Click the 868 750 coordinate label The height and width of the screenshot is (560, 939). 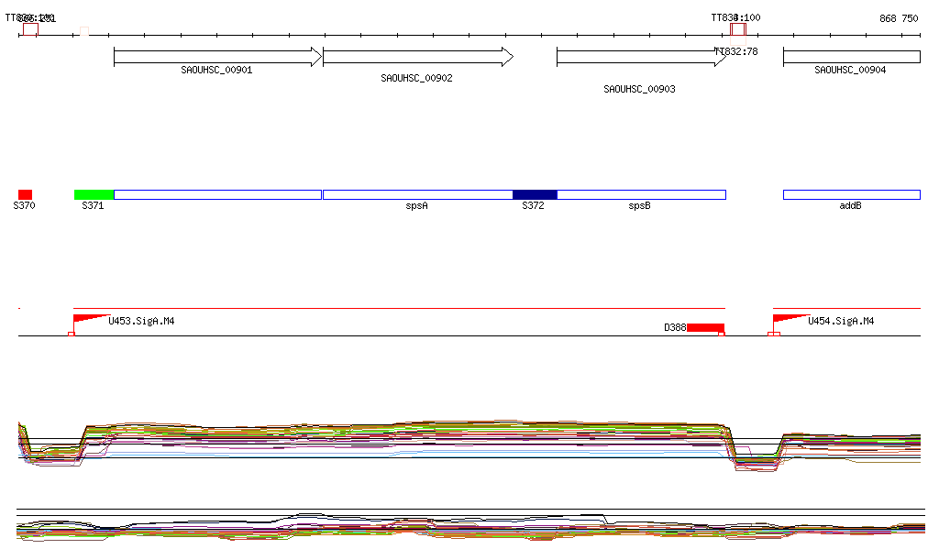[898, 18]
